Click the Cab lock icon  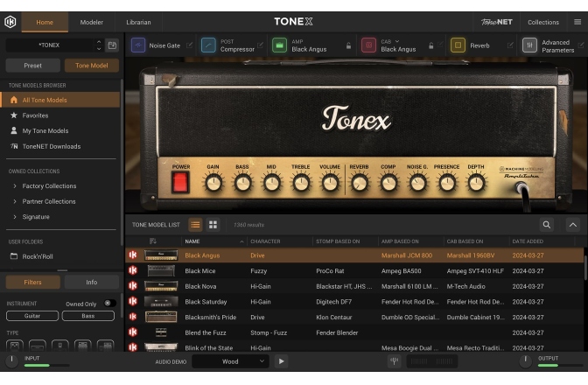click(430, 45)
